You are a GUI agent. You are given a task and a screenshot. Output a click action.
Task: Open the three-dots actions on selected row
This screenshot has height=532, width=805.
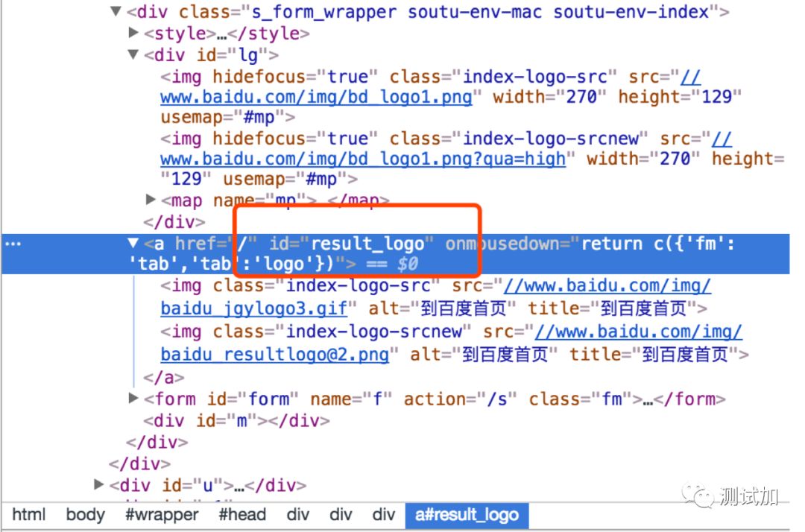(x=13, y=244)
